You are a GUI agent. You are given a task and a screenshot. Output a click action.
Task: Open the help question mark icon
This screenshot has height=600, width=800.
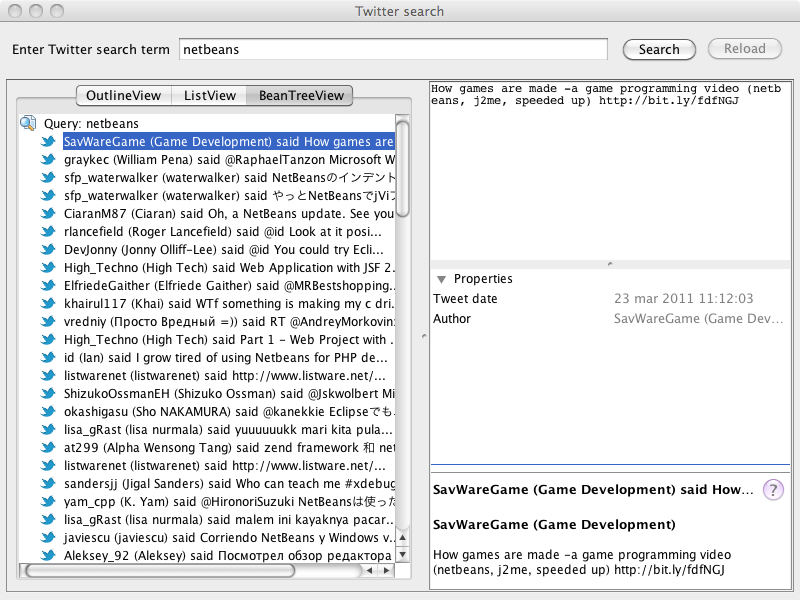(x=773, y=490)
